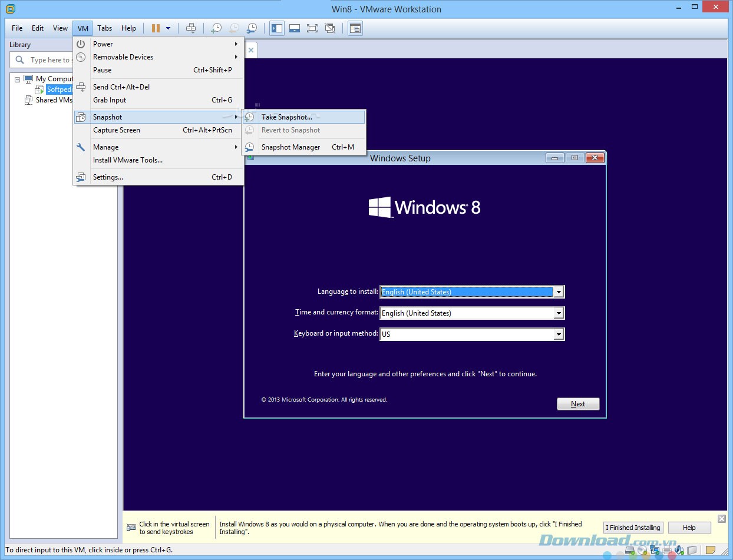Select Install VMware Tools menu entry

(x=128, y=160)
